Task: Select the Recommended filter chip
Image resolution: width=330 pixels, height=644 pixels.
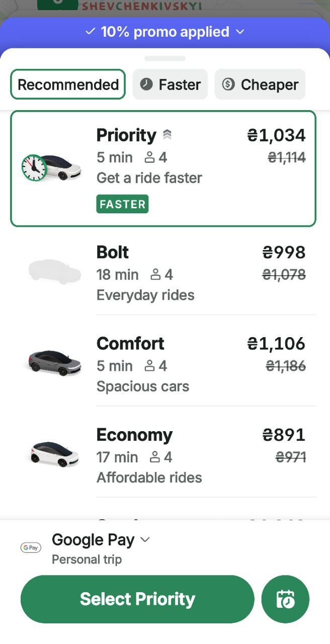Action: tap(68, 84)
